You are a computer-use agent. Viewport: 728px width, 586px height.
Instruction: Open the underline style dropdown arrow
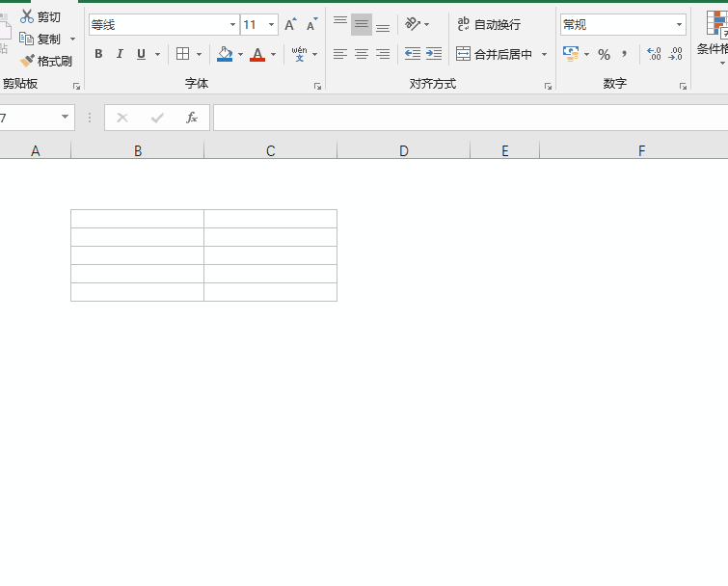click(158, 54)
